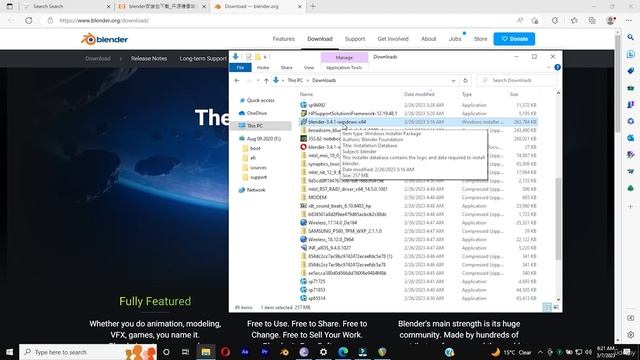This screenshot has width=640, height=360.
Task: Collapse the Explorer ribbon chevron
Action: point(549,67)
